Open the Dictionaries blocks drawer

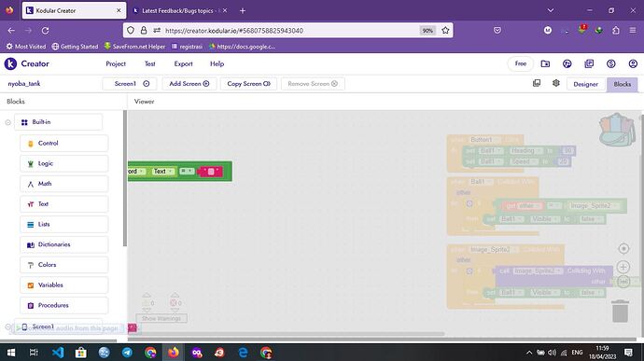(64, 244)
